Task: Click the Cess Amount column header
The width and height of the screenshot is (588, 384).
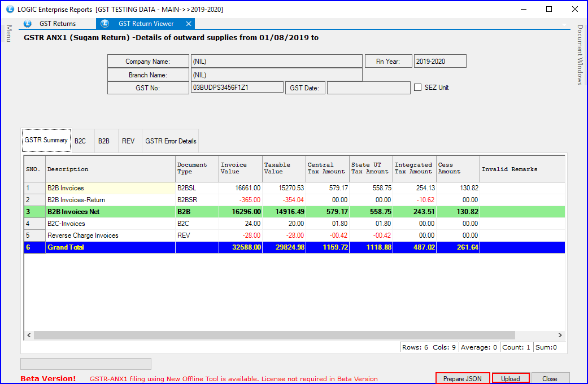Action: point(458,169)
